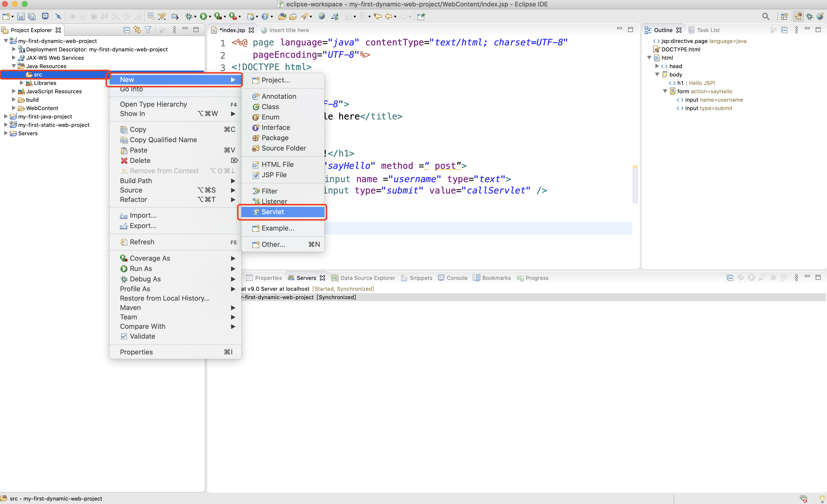Choose Class from the New submenu
Image resolution: width=827 pixels, height=504 pixels.
coord(283,107)
